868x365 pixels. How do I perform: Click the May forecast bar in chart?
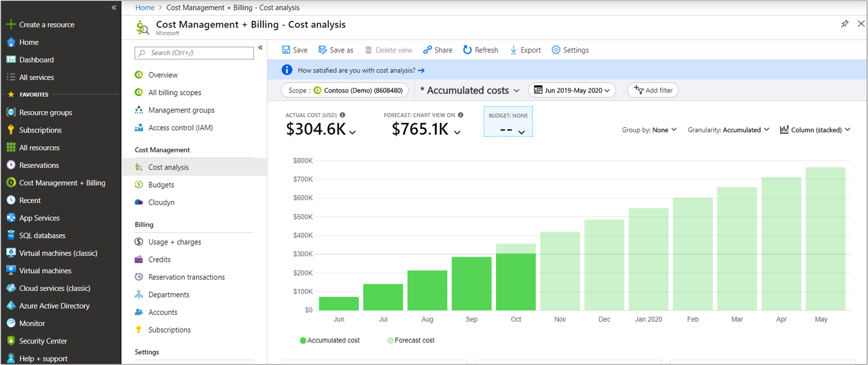click(x=825, y=239)
